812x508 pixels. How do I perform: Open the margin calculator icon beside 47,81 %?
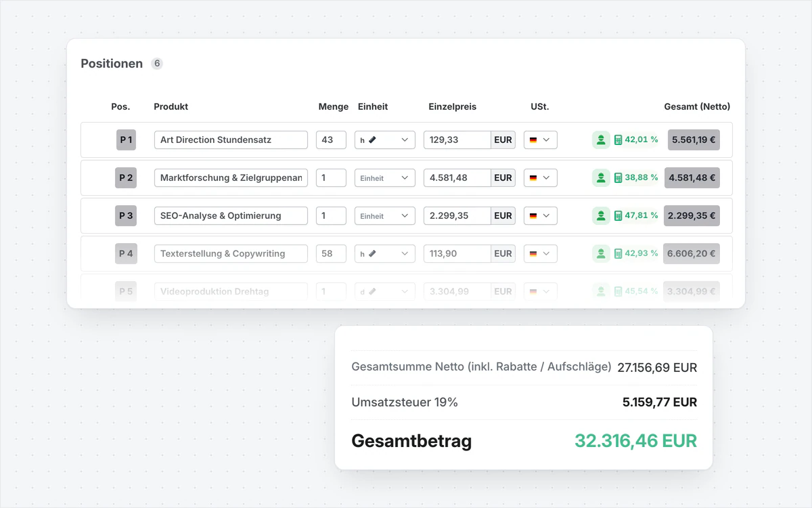(618, 215)
